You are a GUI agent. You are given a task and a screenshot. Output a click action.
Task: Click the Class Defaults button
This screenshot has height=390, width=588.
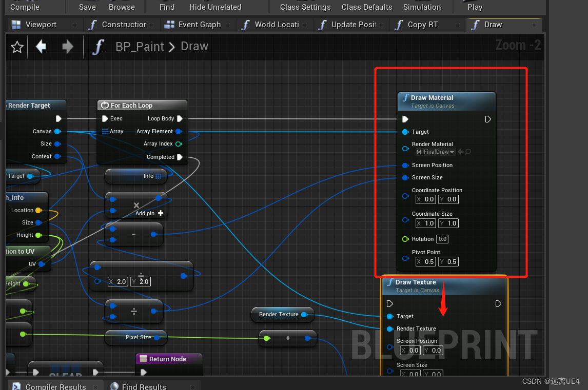point(367,7)
